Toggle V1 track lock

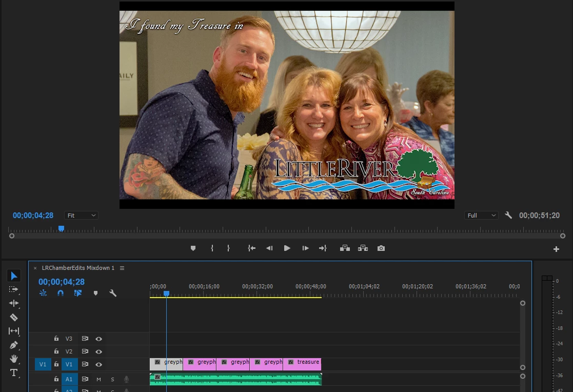point(56,364)
